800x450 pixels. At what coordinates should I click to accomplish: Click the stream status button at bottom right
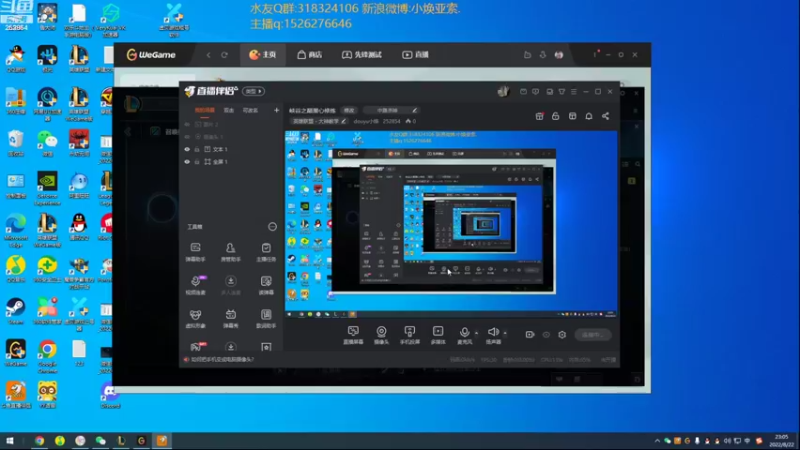(593, 335)
